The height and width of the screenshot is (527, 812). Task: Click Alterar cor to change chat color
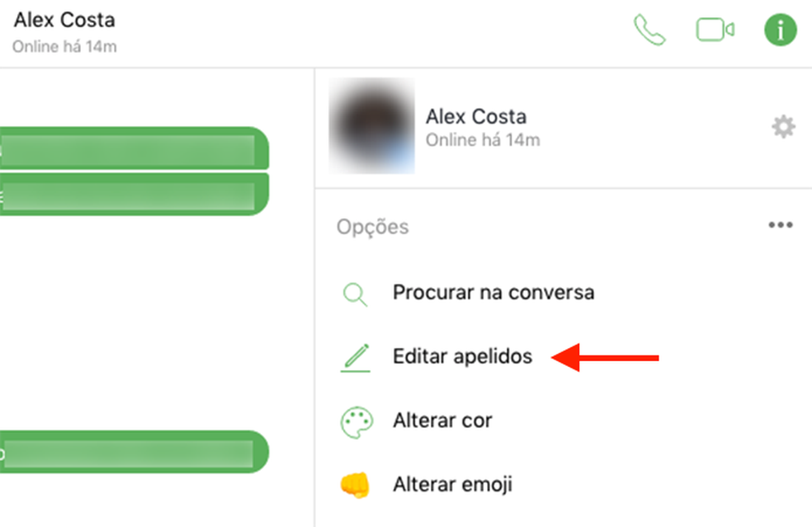point(443,420)
